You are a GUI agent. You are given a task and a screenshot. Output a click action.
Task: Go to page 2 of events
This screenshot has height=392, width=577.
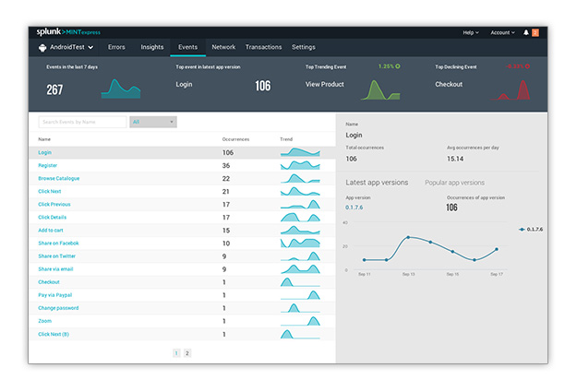[x=186, y=353]
